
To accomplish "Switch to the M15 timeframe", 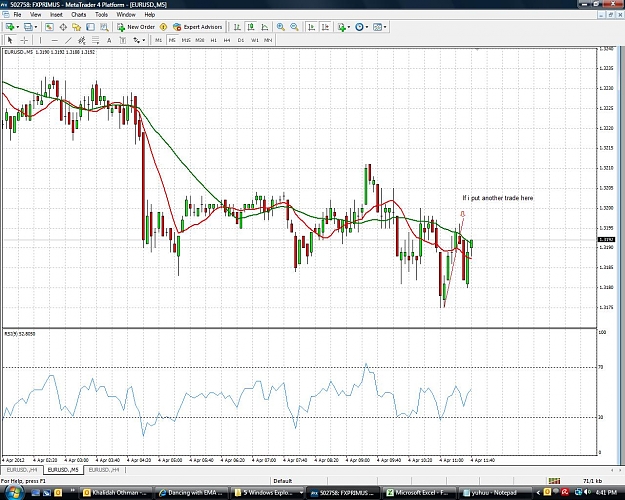I will (x=186, y=40).
